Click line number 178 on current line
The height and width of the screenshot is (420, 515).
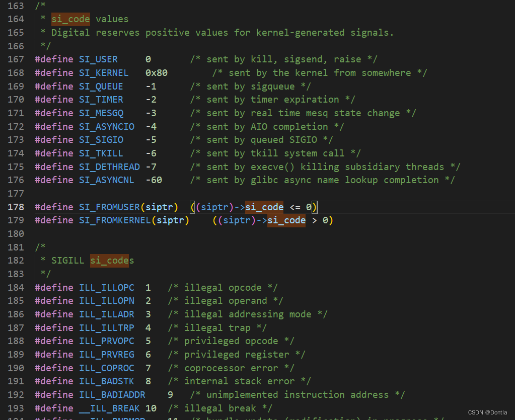point(15,207)
